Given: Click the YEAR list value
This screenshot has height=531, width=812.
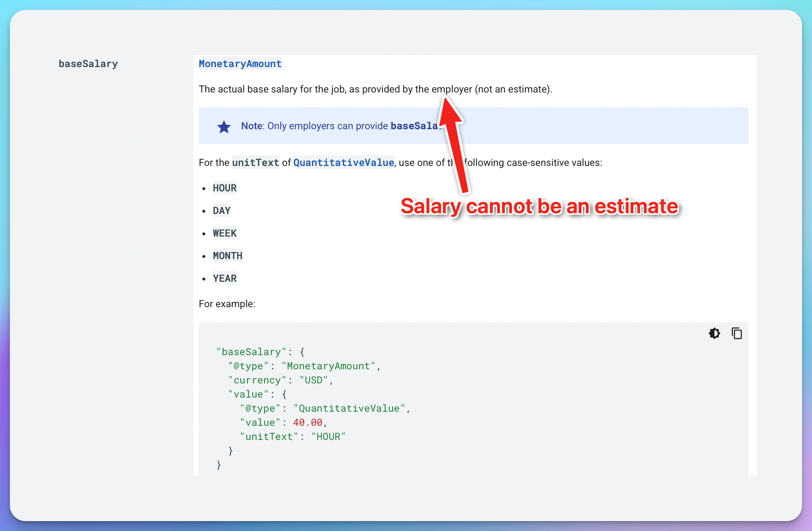Looking at the screenshot, I should click(225, 278).
